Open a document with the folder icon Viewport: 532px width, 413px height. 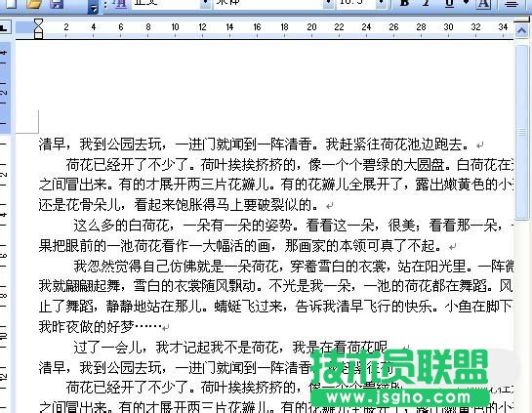click(34, 3)
